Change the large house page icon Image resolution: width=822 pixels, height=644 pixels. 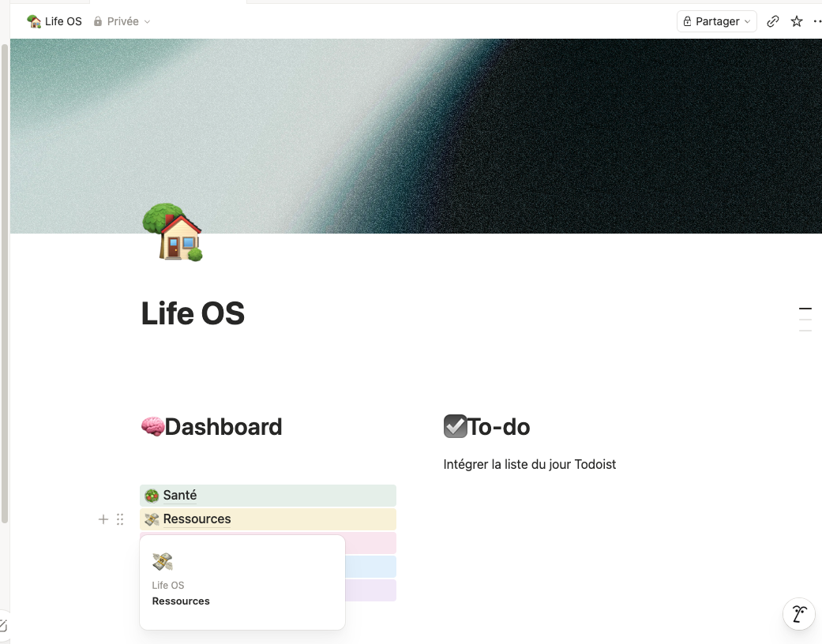(x=172, y=232)
